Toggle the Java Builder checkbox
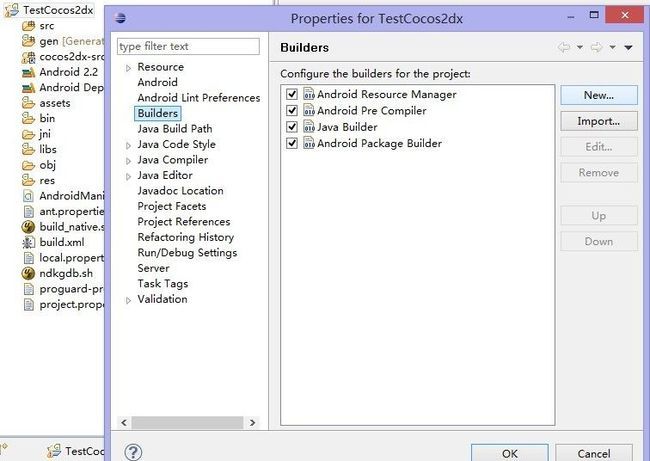The width and height of the screenshot is (650, 461). [292, 127]
